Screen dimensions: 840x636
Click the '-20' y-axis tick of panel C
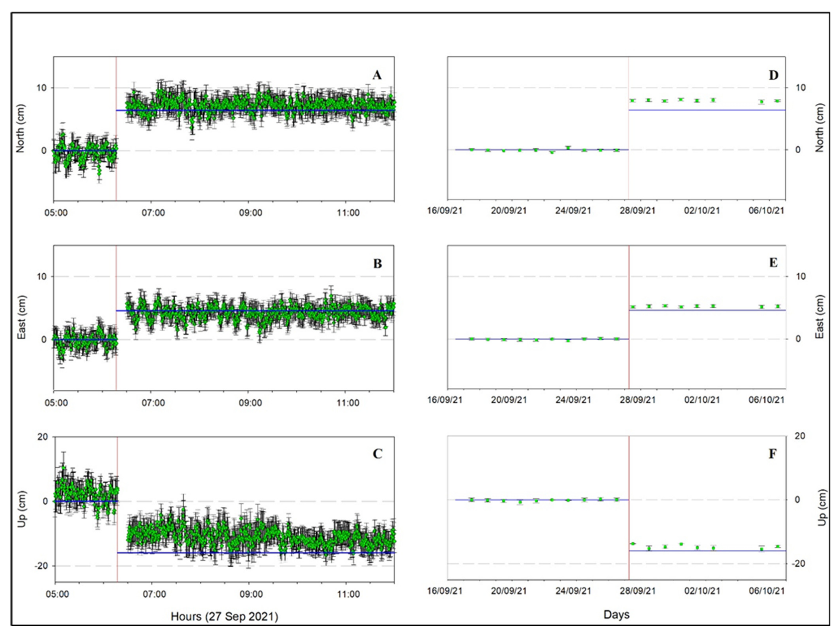point(41,566)
